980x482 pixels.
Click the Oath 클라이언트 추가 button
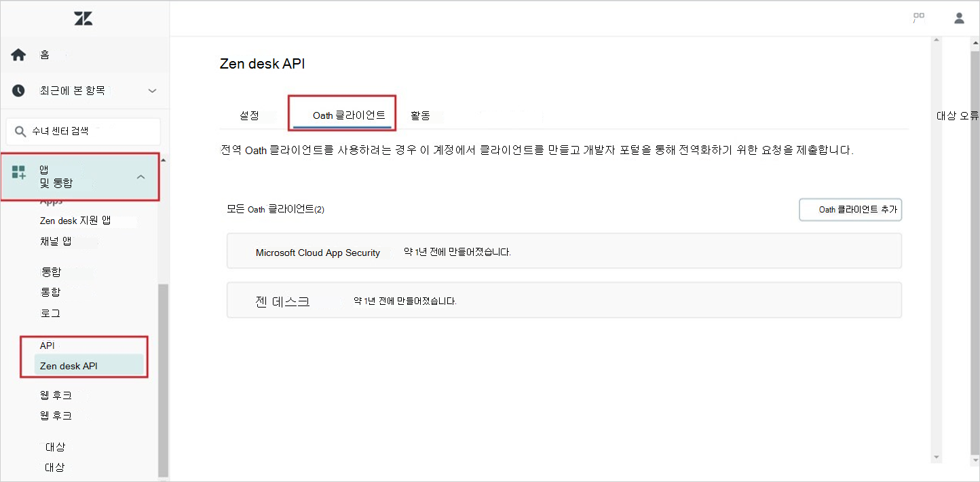click(x=850, y=210)
